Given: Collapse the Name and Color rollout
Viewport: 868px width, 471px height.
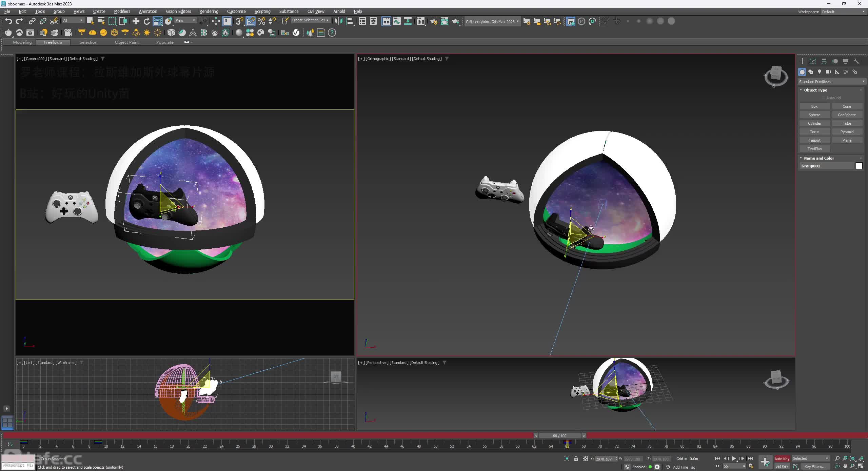Looking at the screenshot, I should pos(819,158).
